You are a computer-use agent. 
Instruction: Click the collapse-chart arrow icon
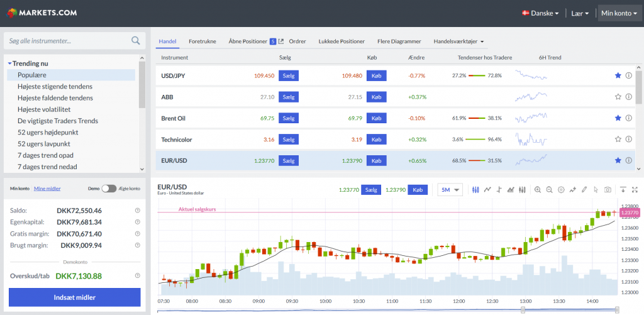point(623,190)
